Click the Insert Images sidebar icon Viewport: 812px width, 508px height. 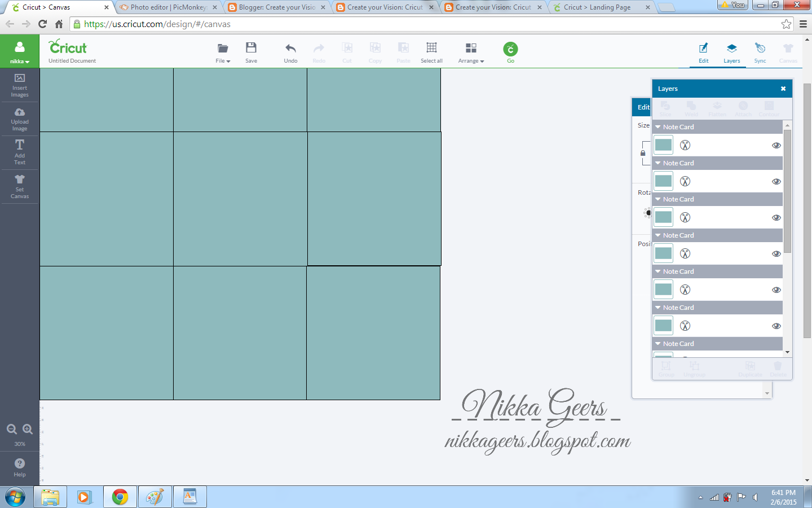[19, 85]
